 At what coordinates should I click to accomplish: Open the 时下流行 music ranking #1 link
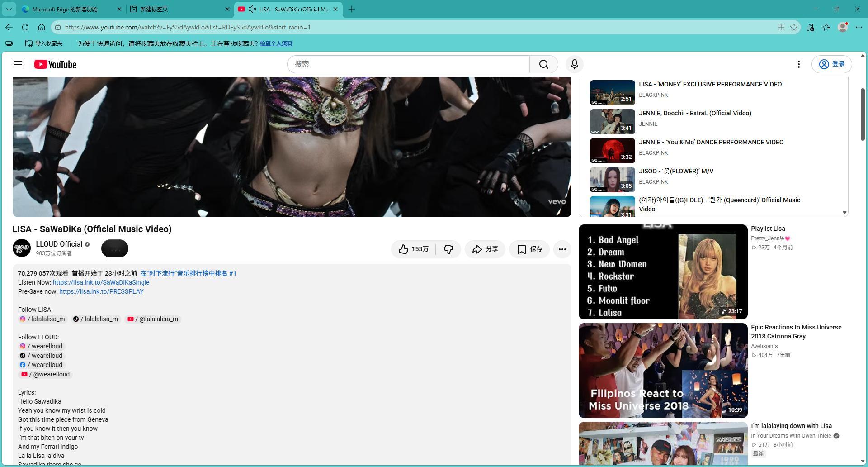189,273
